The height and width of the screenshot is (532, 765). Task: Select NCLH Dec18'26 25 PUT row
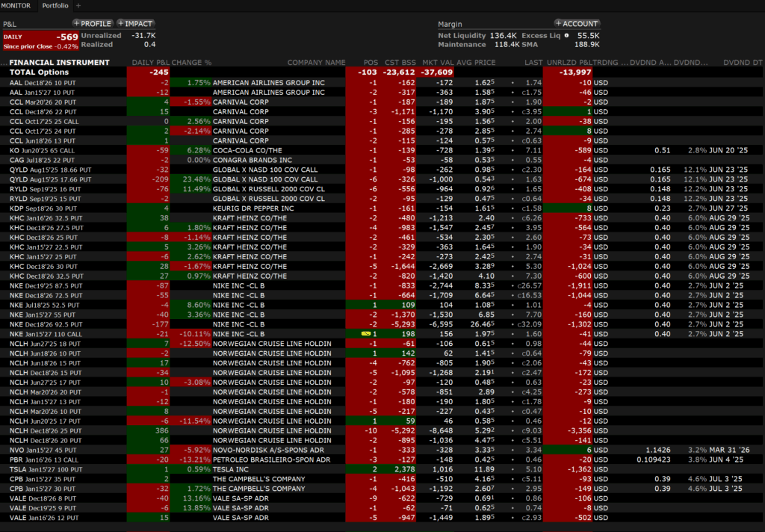tap(382, 430)
